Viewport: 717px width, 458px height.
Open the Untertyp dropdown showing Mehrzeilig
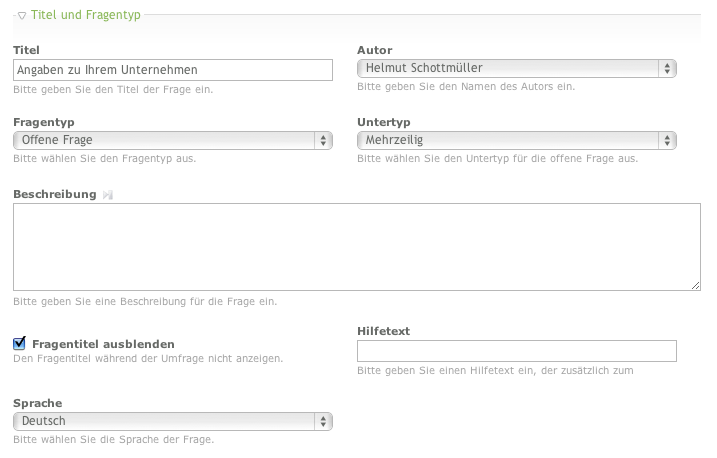(516, 140)
